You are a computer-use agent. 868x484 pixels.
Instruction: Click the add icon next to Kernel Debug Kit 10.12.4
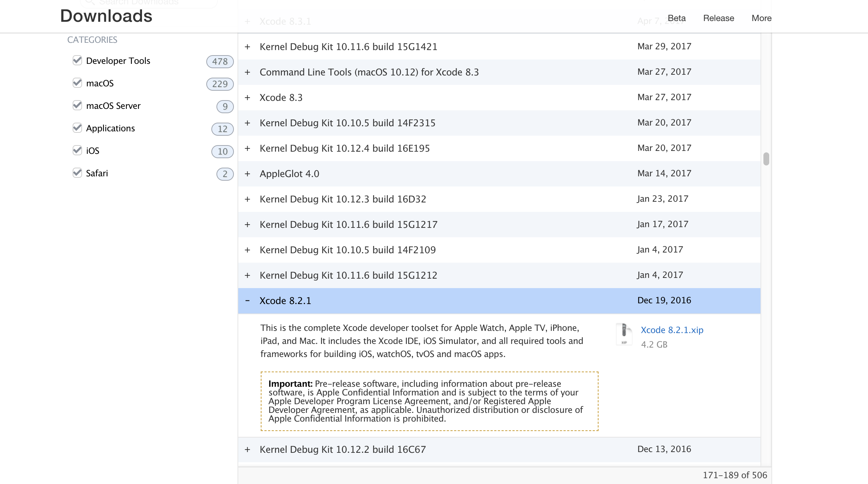pos(247,148)
